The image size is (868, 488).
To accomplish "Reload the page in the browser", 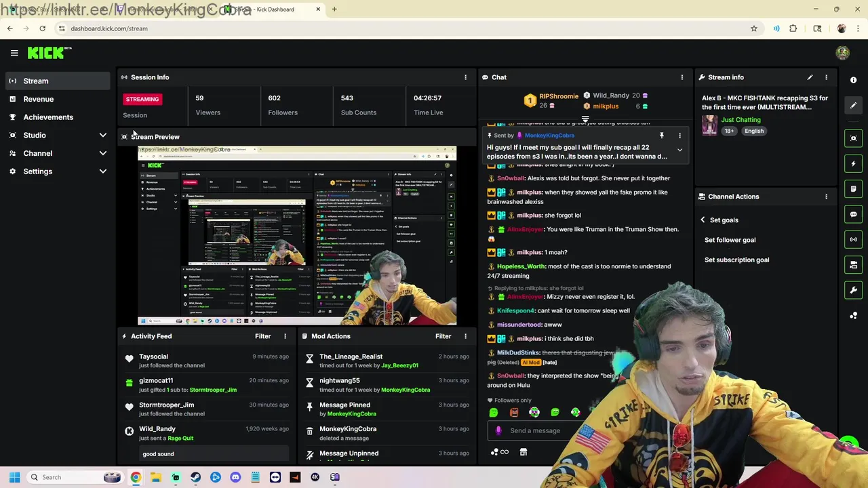I will pos(42,28).
